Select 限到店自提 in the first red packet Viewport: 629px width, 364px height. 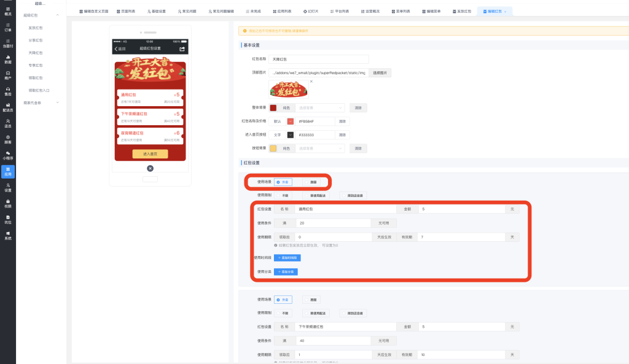(352, 195)
